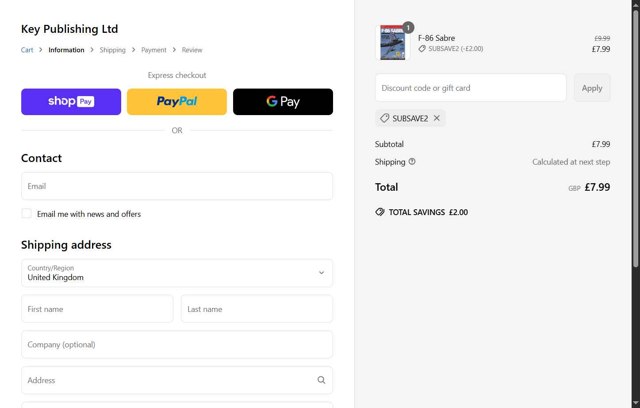
Task: Click the Contact heading
Action: 41,158
